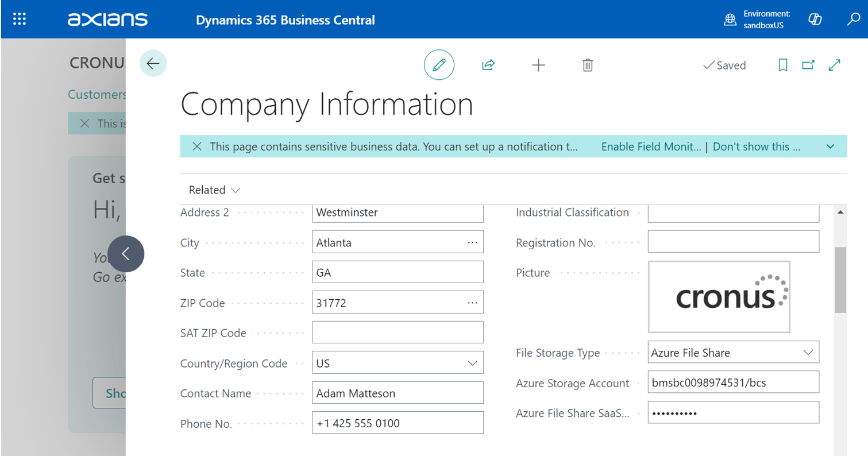
Task: Open the Country/Region Code dropdown
Action: (472, 364)
